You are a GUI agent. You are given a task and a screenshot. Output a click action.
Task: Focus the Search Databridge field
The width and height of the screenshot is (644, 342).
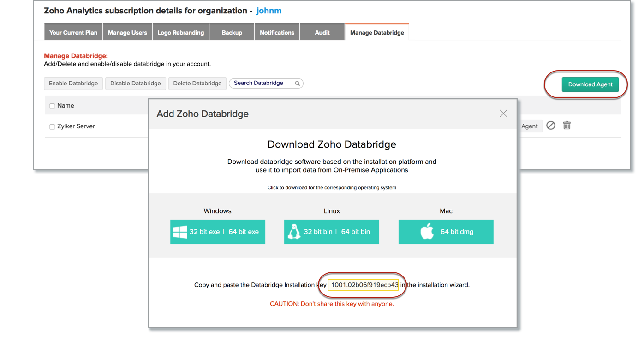pyautogui.click(x=266, y=83)
